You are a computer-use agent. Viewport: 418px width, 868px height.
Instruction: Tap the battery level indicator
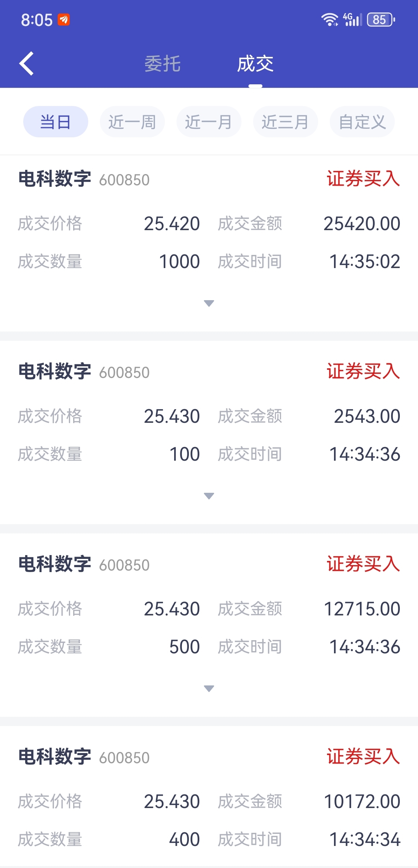click(381, 19)
